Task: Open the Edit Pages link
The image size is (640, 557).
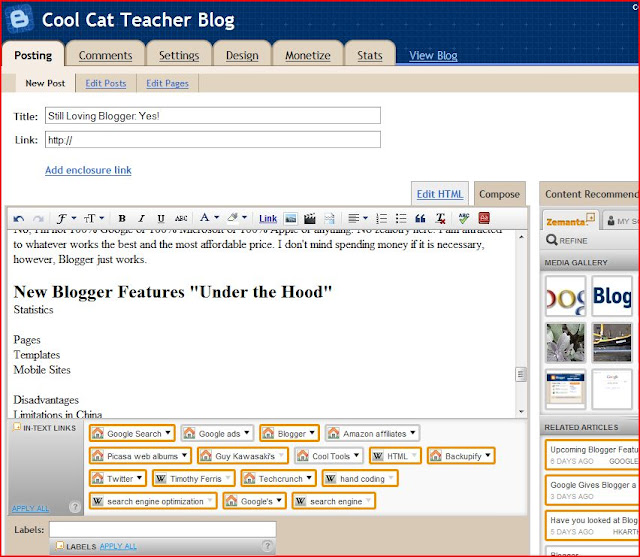Action: tap(167, 83)
